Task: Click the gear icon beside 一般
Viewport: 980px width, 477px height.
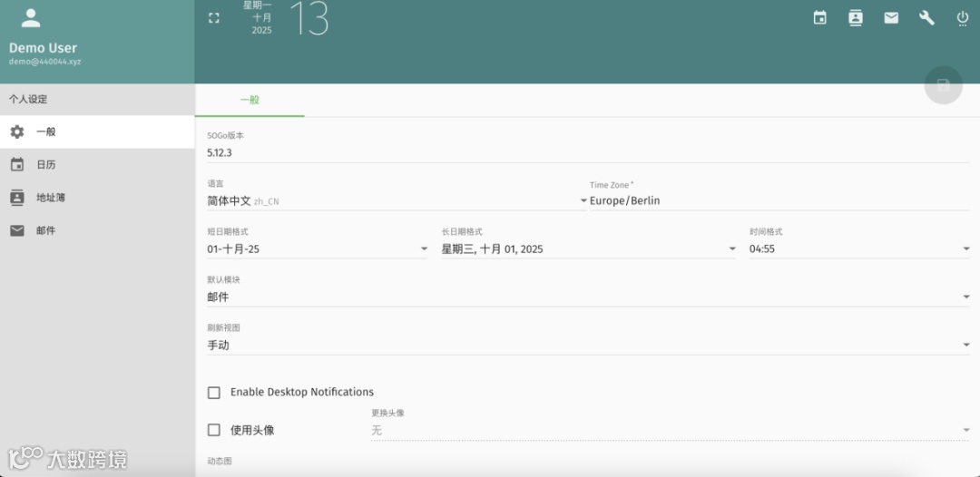Action: pyautogui.click(x=17, y=131)
